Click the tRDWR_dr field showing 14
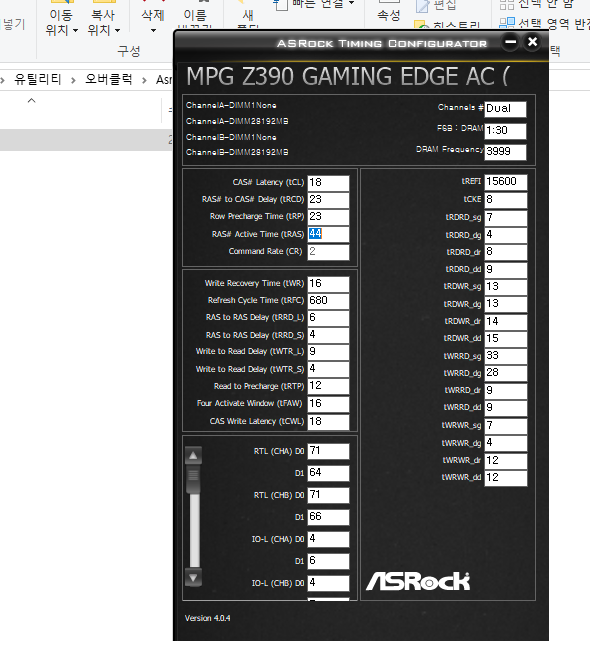 [506, 322]
